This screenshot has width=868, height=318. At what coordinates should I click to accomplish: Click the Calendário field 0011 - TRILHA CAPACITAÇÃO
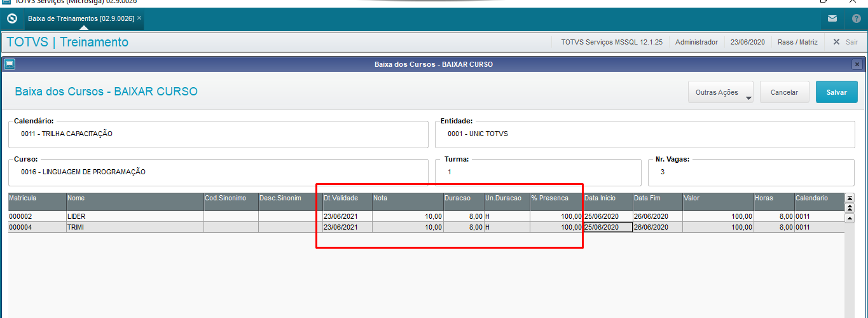218,134
